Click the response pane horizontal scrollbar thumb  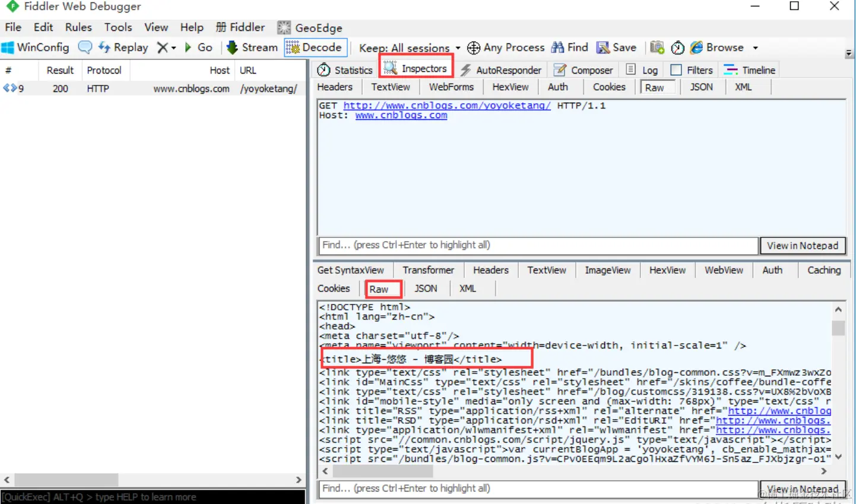[x=383, y=471]
